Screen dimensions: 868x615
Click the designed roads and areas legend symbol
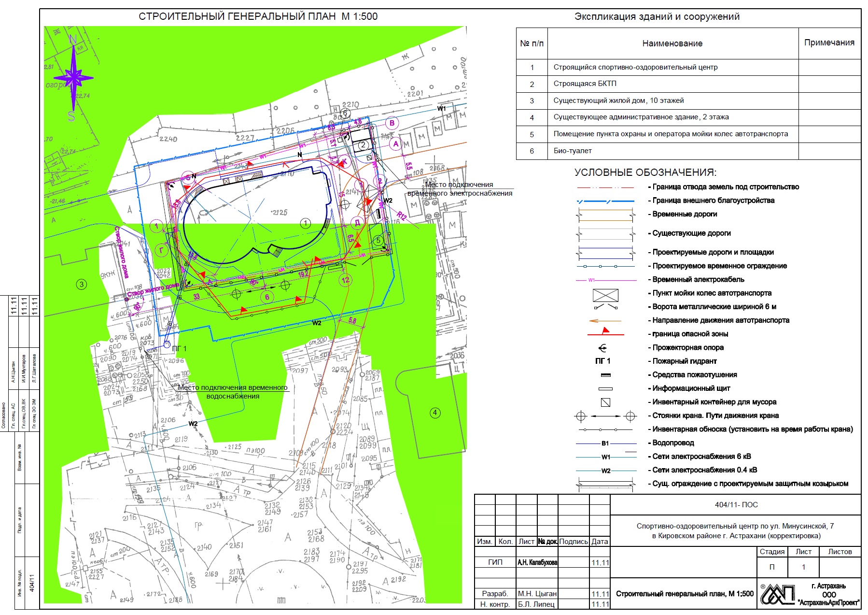tap(605, 253)
